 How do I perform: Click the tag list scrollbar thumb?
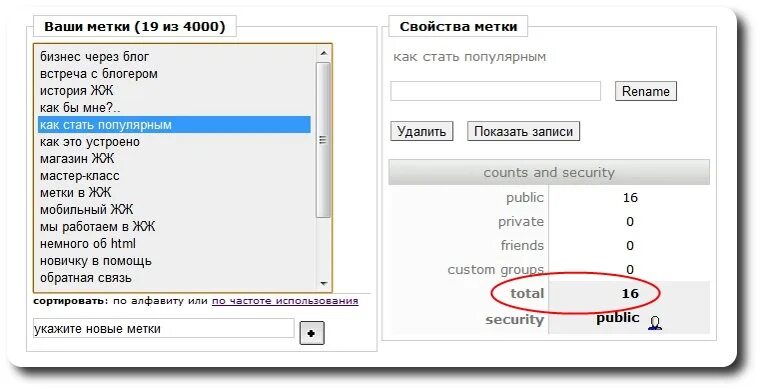323,140
